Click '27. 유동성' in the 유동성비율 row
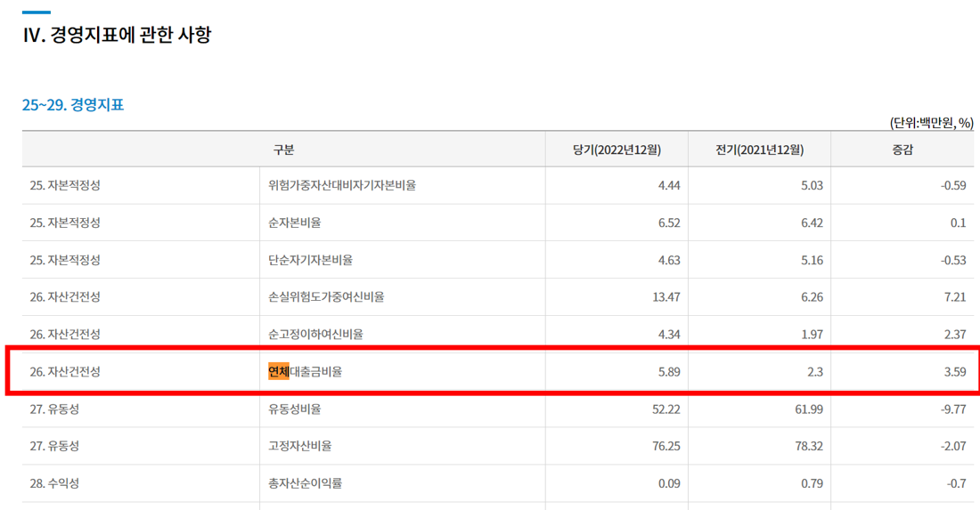The width and height of the screenshot is (980, 510). pos(54,409)
